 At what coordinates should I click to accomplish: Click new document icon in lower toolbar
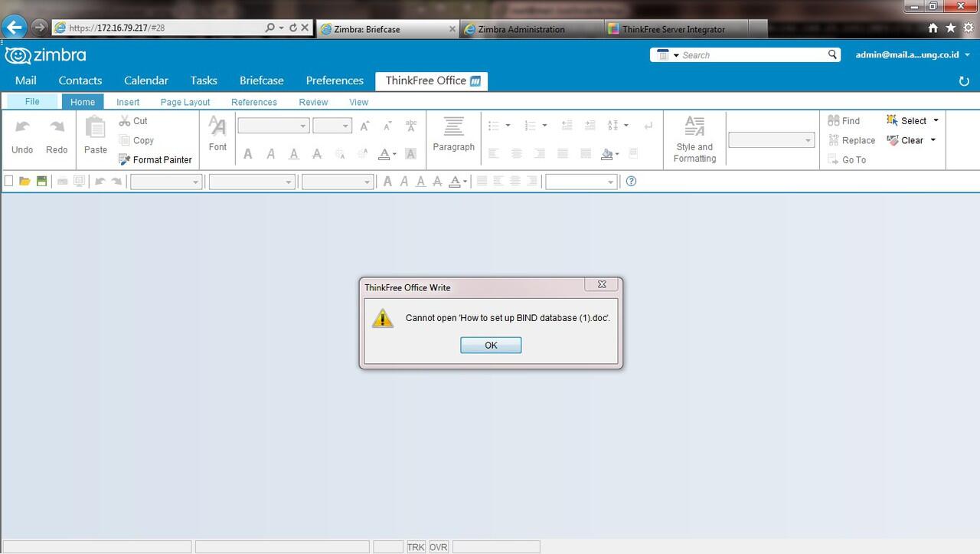click(x=9, y=182)
